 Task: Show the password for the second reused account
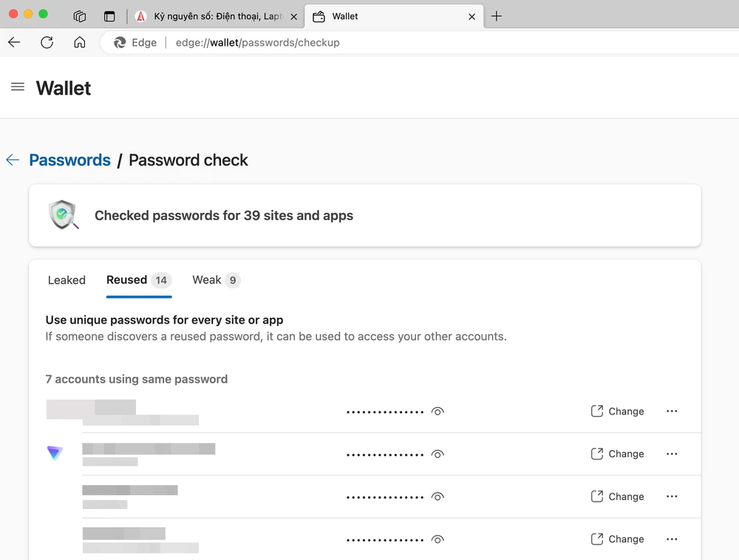[437, 454]
